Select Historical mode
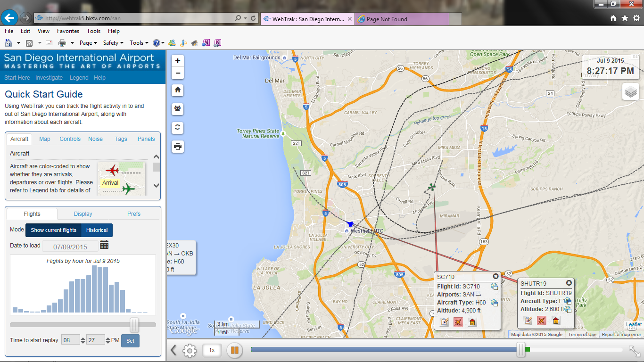The width and height of the screenshot is (644, 362). [x=97, y=230]
